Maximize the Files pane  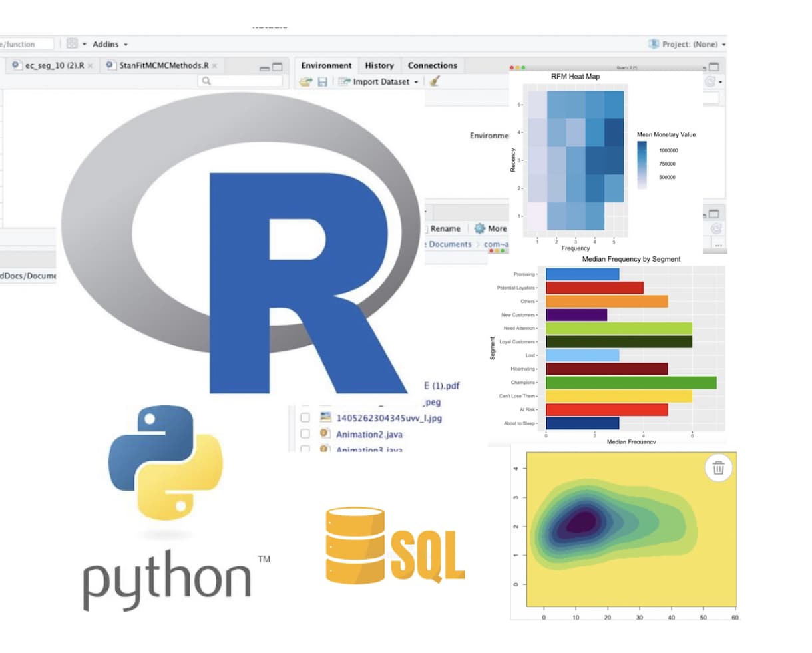[x=713, y=214]
